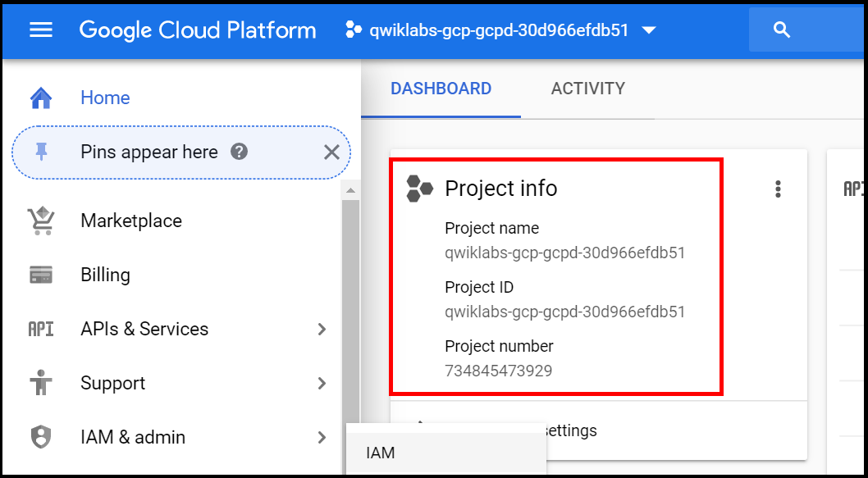Open Marketplace from the sidebar

[131, 221]
